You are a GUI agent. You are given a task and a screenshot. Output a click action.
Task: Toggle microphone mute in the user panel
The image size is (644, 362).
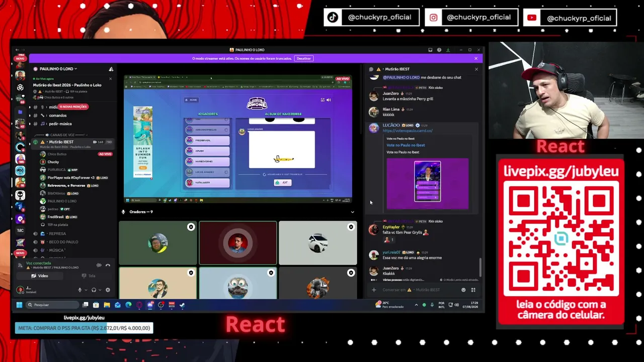click(79, 290)
